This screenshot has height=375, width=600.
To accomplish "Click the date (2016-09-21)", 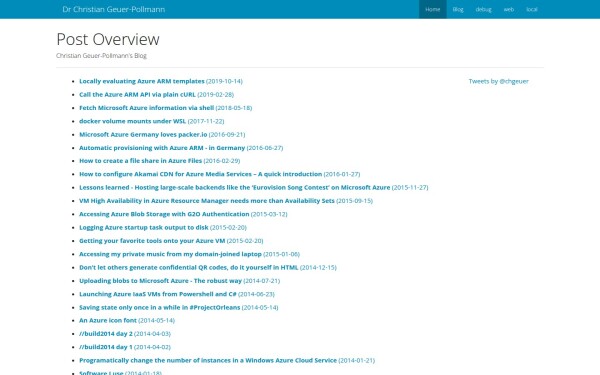I will pos(227,135).
